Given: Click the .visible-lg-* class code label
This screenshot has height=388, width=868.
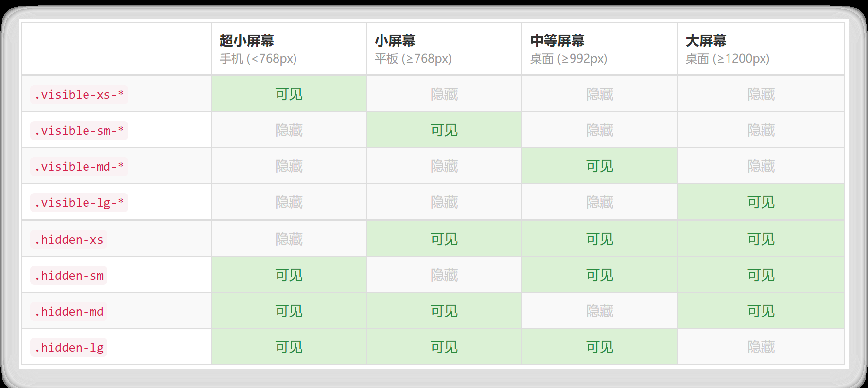Looking at the screenshot, I should point(79,202).
